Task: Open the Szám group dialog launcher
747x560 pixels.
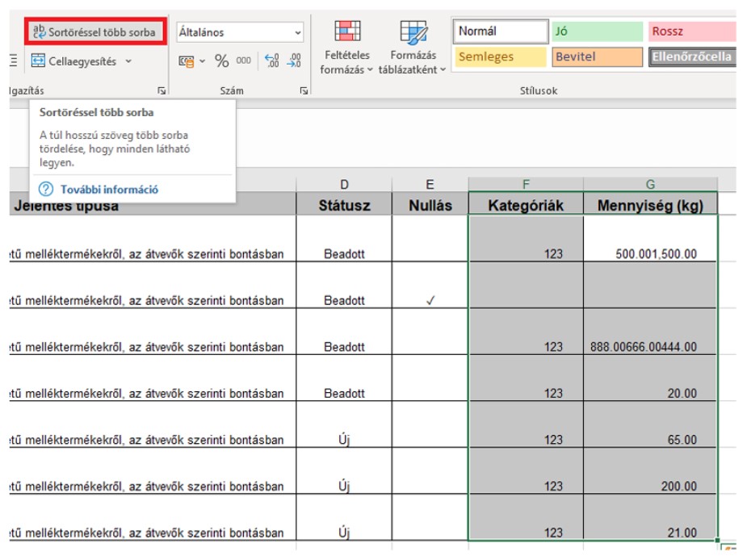Action: [304, 91]
